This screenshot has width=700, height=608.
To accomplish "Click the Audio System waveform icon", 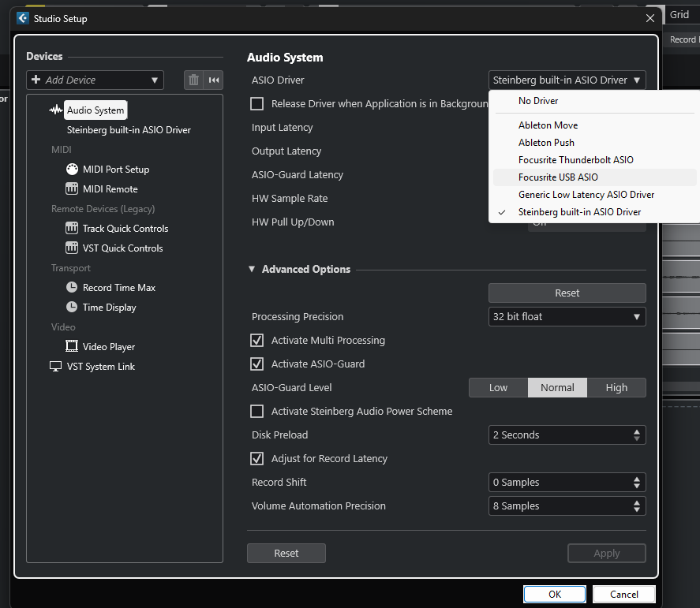I will click(x=55, y=110).
